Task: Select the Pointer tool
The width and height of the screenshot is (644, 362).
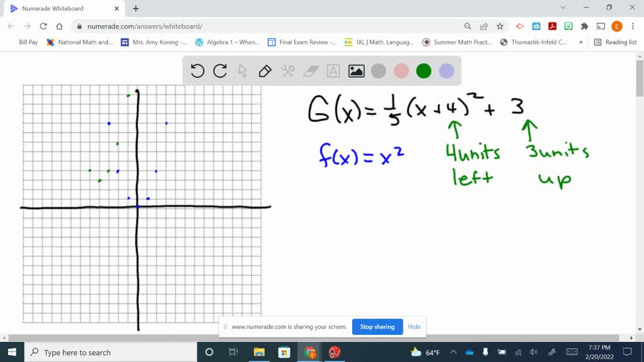Action: tap(242, 71)
